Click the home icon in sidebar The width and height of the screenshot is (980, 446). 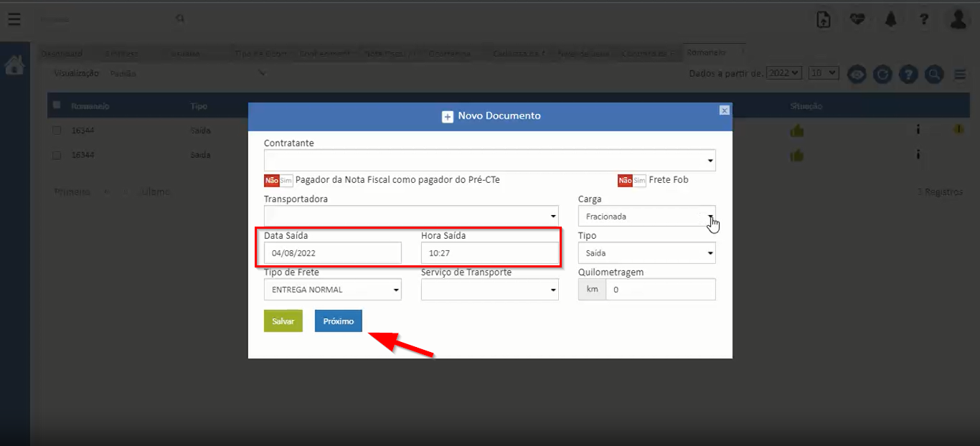(x=14, y=66)
